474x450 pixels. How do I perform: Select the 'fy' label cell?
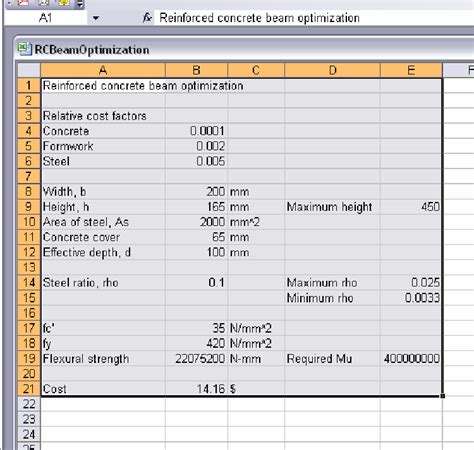[x=103, y=343]
